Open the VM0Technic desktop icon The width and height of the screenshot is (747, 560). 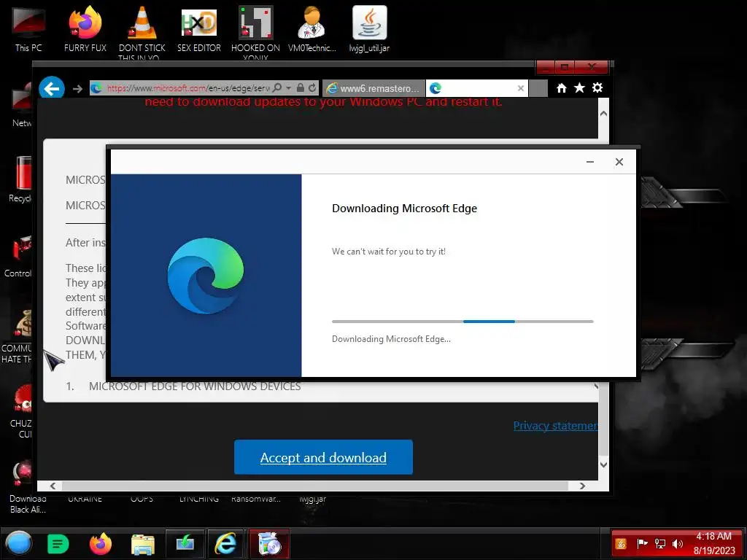point(312,28)
